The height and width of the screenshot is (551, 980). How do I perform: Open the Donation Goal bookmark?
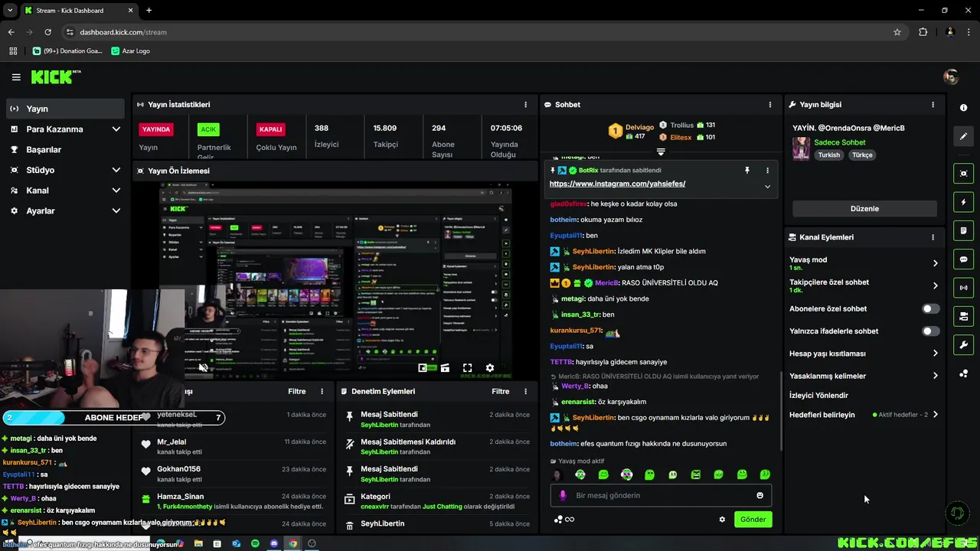[67, 51]
